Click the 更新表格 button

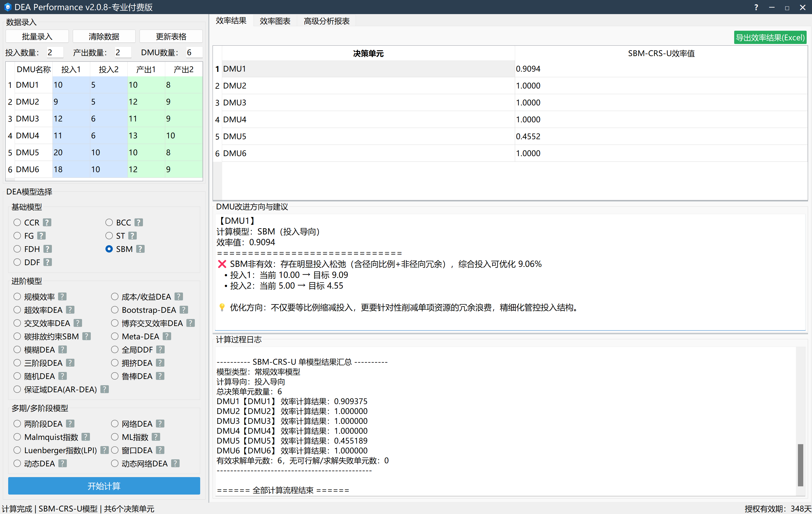[x=171, y=36]
